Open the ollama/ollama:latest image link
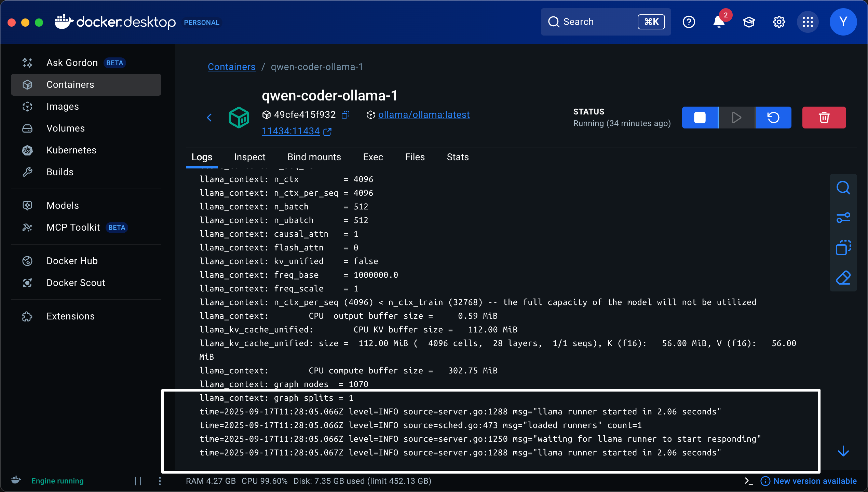 pyautogui.click(x=424, y=115)
